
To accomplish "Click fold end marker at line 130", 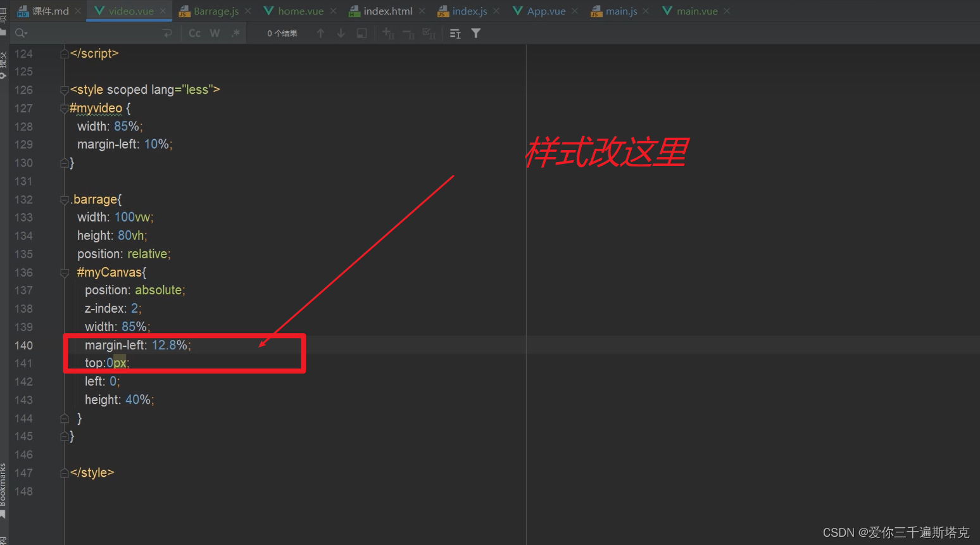I will [64, 163].
